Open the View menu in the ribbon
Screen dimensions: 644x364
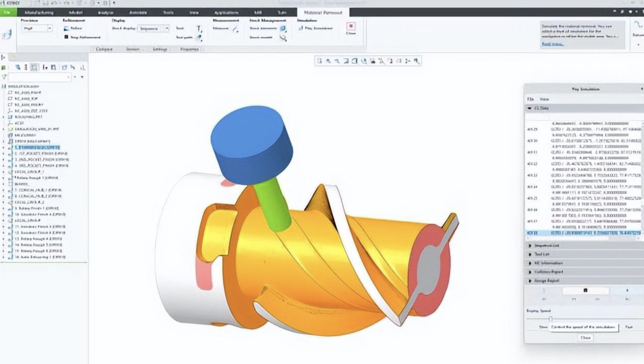193,12
